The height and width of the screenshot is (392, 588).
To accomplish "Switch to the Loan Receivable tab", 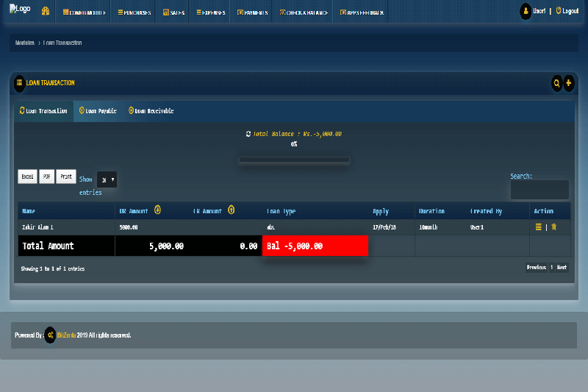I will tap(151, 111).
